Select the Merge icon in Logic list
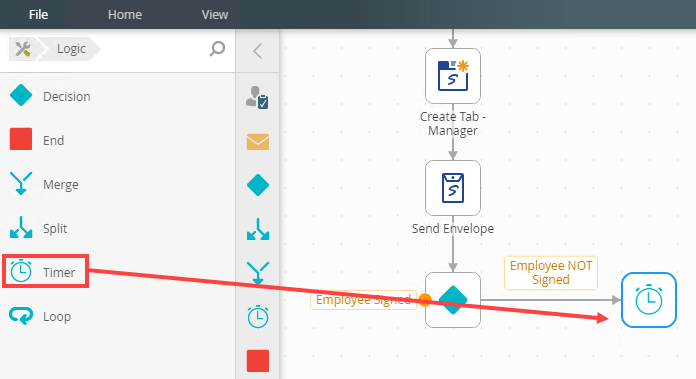696x379 pixels. [21, 183]
